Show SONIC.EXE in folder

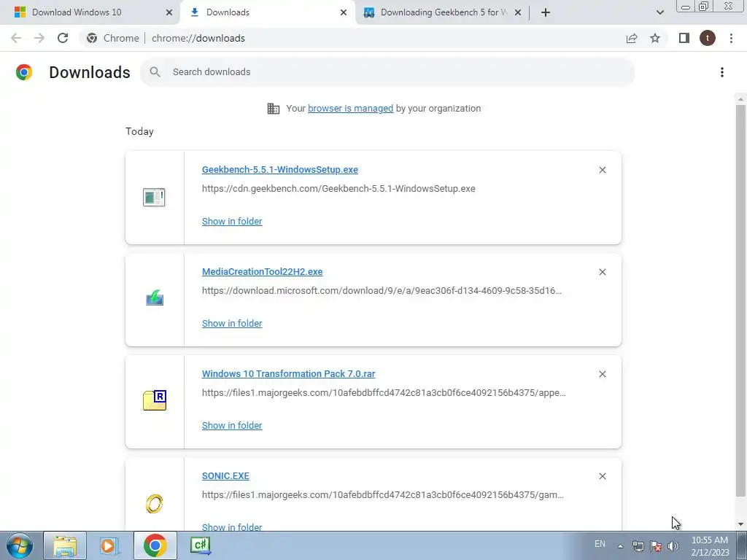click(x=232, y=526)
